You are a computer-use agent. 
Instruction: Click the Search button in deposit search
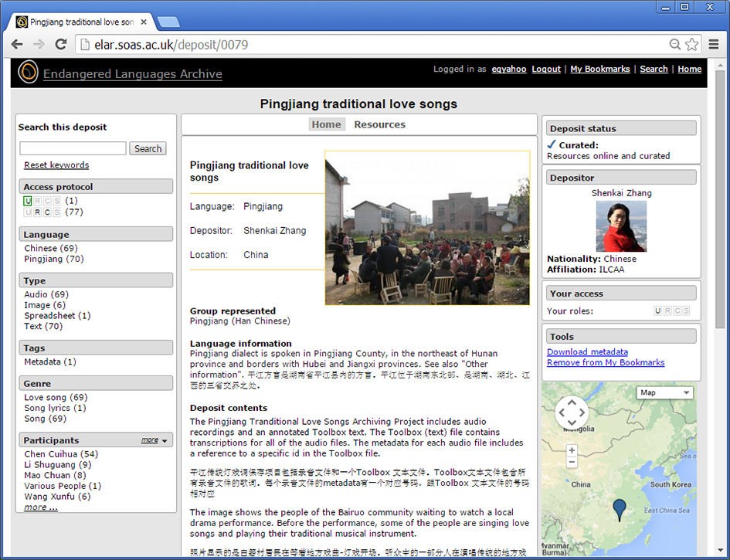coord(148,148)
